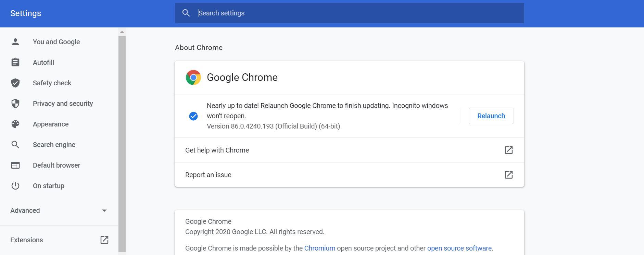Click the shield checkmark icon for Safety check
Image resolution: width=644 pixels, height=255 pixels.
15,83
